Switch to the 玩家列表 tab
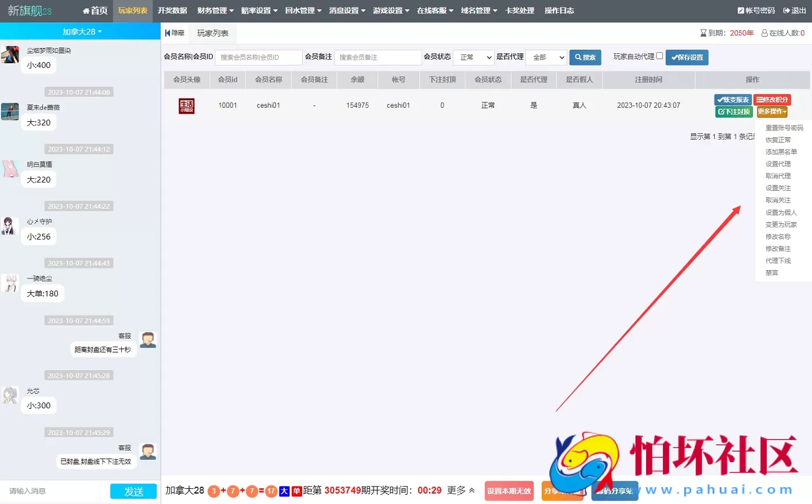This screenshot has width=812, height=504. [212, 33]
